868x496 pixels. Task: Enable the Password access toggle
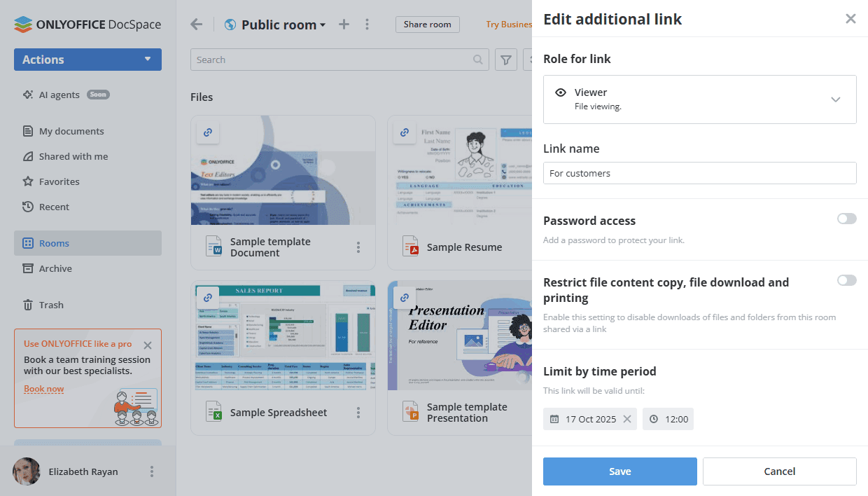click(846, 219)
